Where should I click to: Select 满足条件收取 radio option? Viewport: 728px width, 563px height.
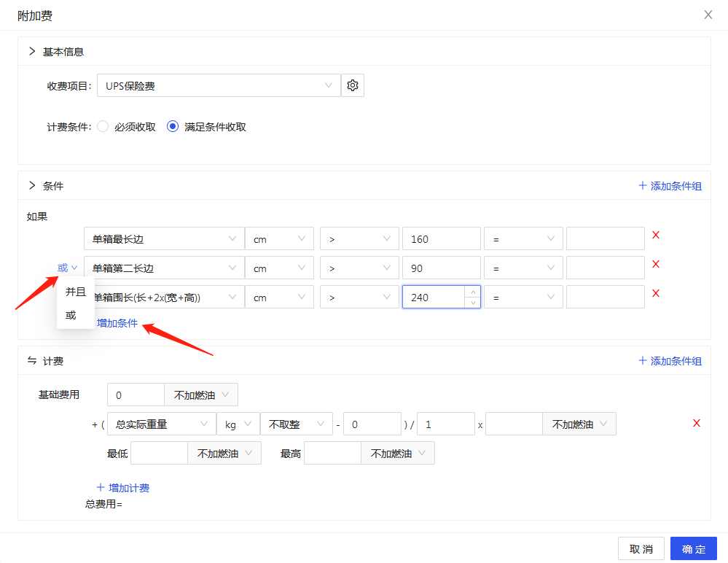(173, 126)
